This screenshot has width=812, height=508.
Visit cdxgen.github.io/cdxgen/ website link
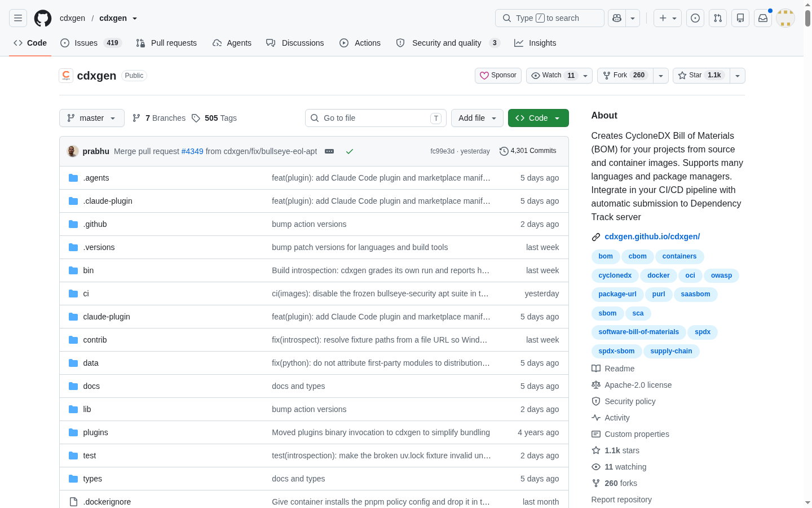(x=652, y=237)
